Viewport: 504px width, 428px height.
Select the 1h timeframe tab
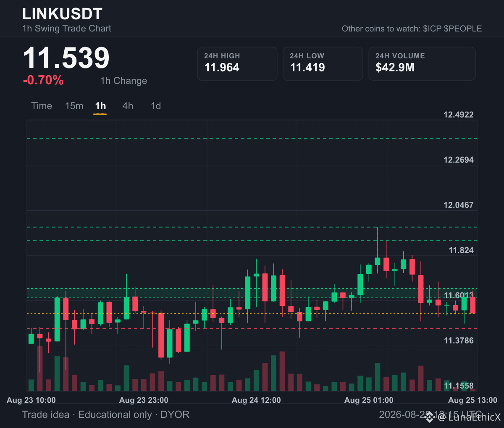[x=100, y=106]
